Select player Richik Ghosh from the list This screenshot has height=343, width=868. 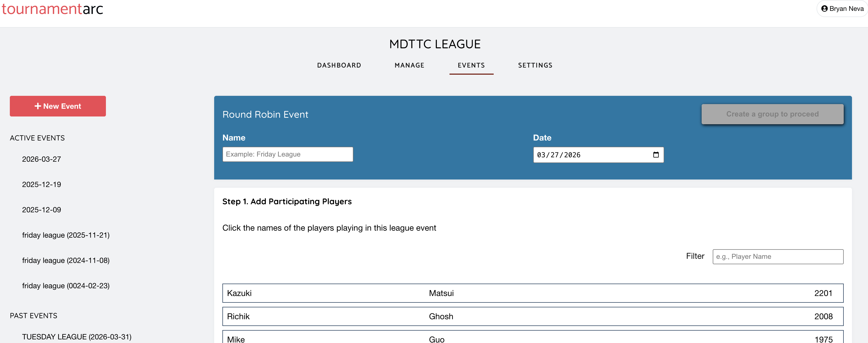[x=532, y=316]
